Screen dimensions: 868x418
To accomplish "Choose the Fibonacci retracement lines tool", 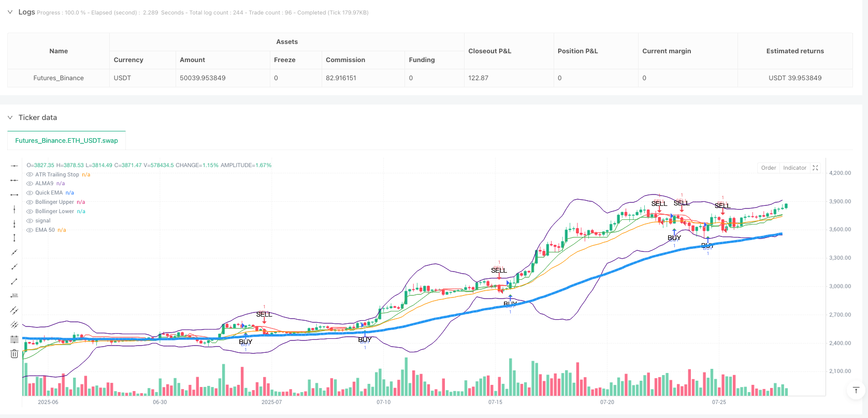I will [15, 339].
